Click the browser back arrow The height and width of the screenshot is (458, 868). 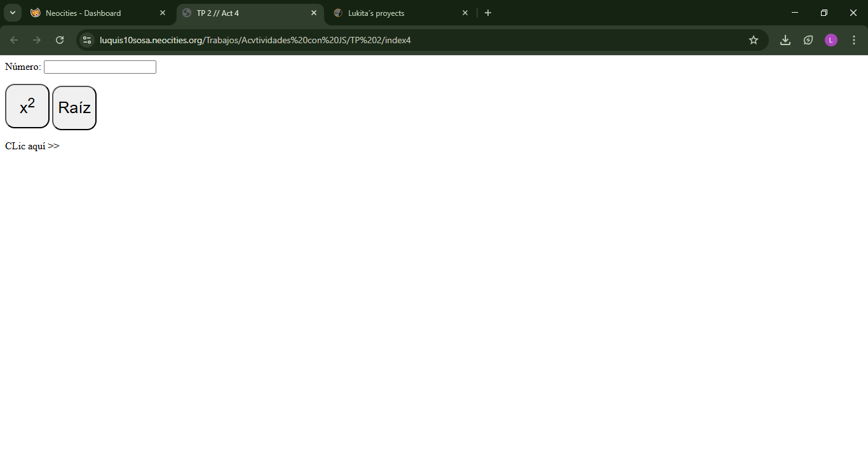[x=14, y=40]
